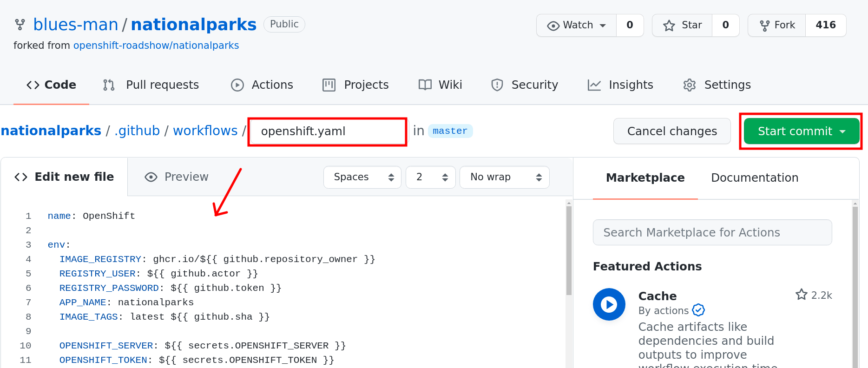Edit the openshift.yaml filename field
Screen dimensions: 868x368
point(328,131)
